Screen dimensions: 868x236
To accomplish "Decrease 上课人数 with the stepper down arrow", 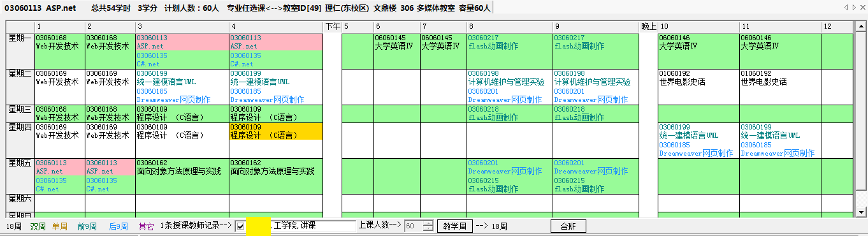I will [x=428, y=229].
